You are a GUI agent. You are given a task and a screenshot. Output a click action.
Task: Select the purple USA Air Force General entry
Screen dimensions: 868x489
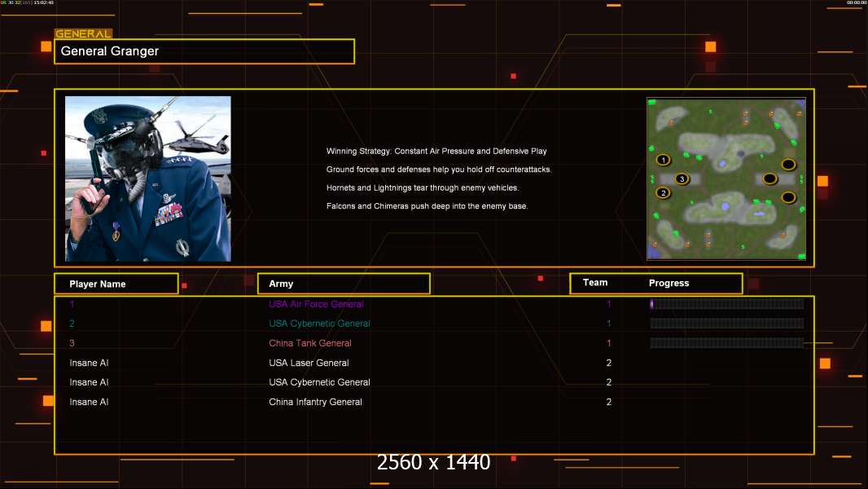click(x=316, y=304)
